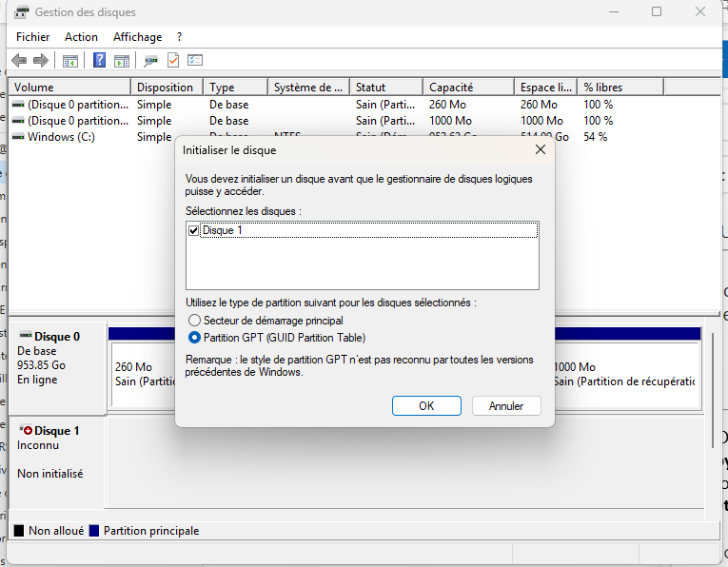This screenshot has width=728, height=567.
Task: Click the show/hide action pane icon
Action: [122, 61]
